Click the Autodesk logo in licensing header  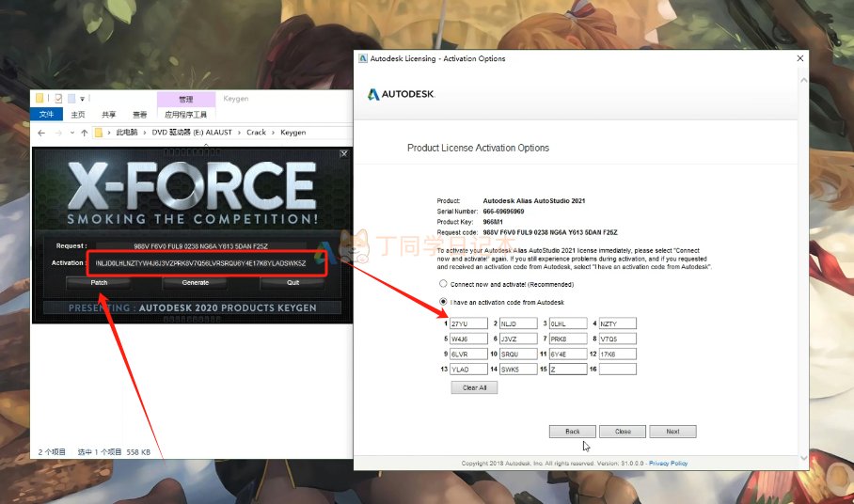point(402,94)
